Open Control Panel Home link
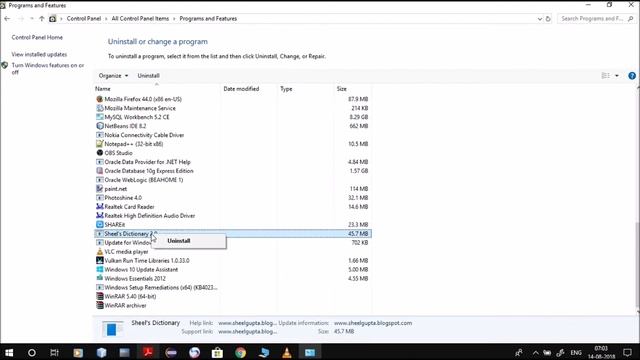 coord(37,37)
